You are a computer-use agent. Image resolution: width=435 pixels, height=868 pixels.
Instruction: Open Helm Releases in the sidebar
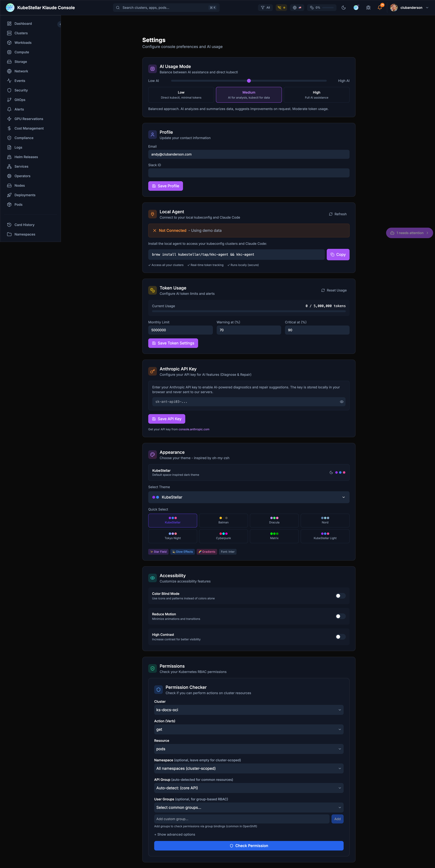click(x=26, y=157)
